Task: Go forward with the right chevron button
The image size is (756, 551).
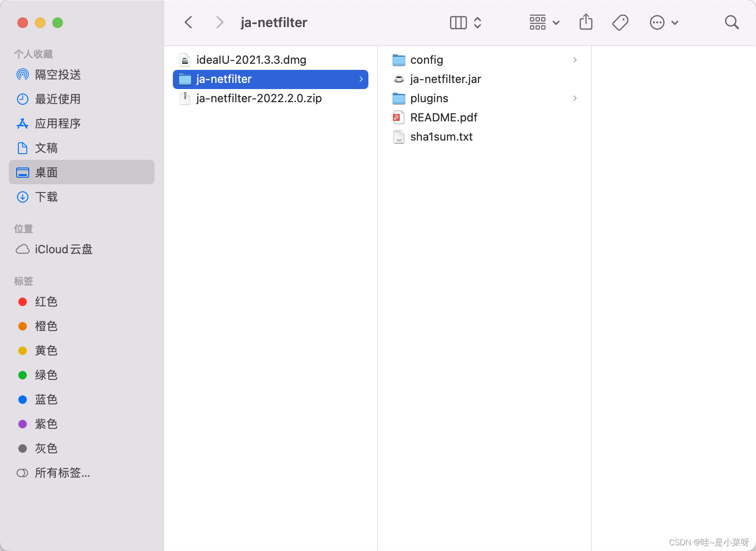Action: click(220, 22)
